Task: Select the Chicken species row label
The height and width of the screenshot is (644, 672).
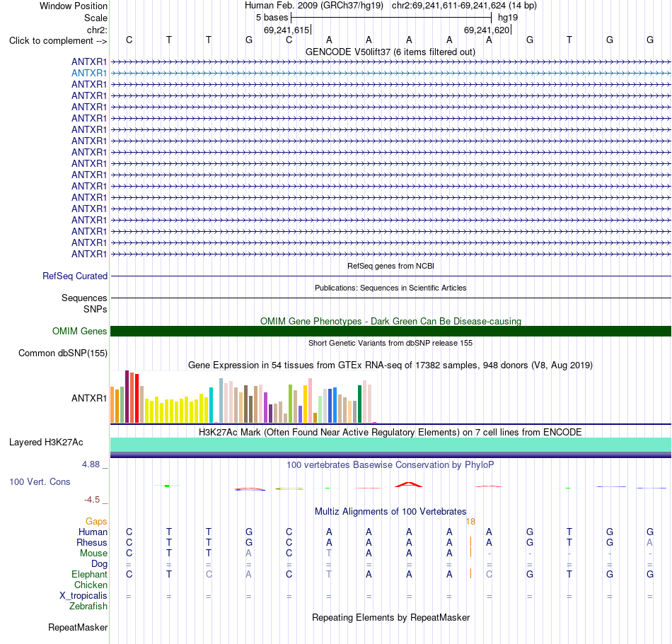Action: 91,585
